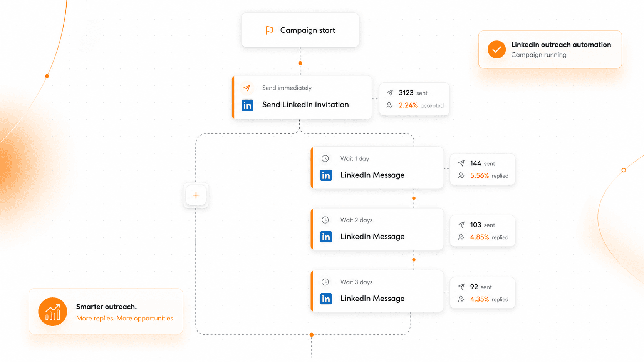Click the paper plane icon next to Send immediately
The width and height of the screenshot is (644, 362).
[x=247, y=88]
